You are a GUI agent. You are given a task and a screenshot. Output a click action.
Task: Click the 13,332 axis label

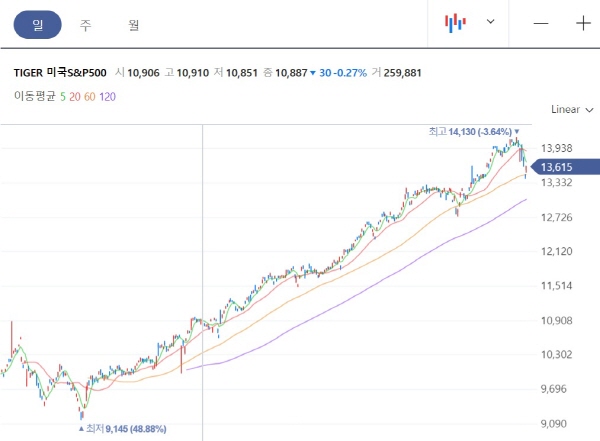coord(556,183)
